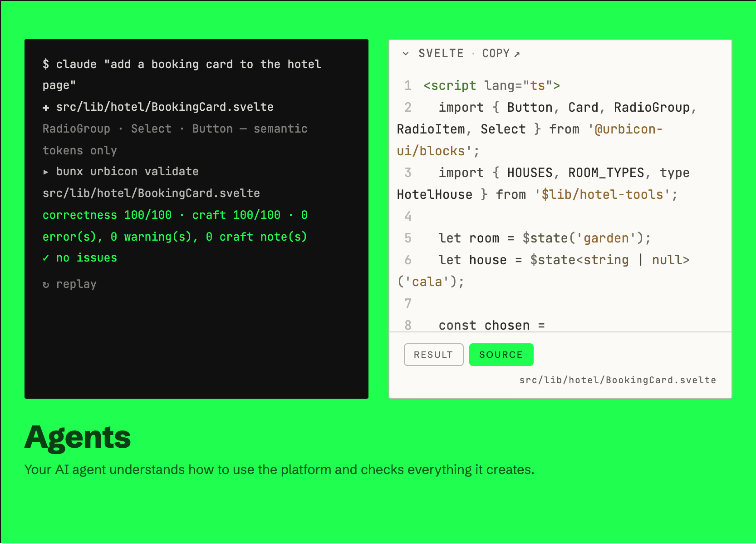Click the terminal command "claude add a booking card"

182,74
